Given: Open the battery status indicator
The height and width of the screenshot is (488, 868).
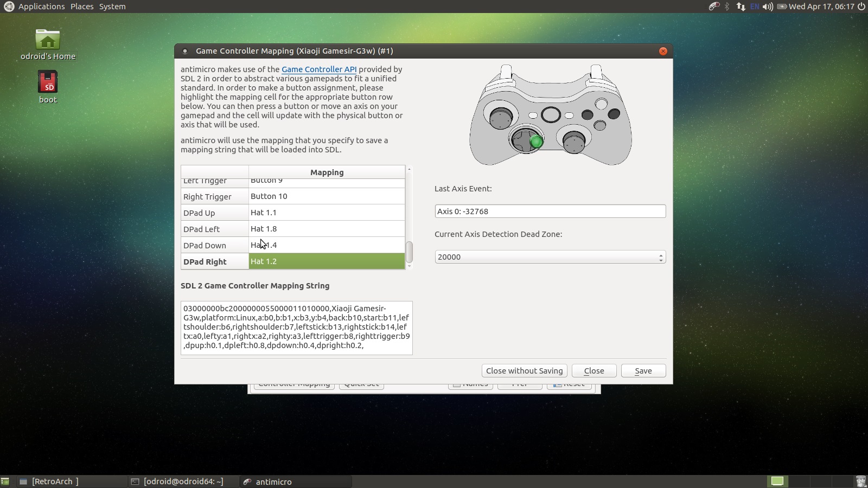Looking at the screenshot, I should 782,7.
